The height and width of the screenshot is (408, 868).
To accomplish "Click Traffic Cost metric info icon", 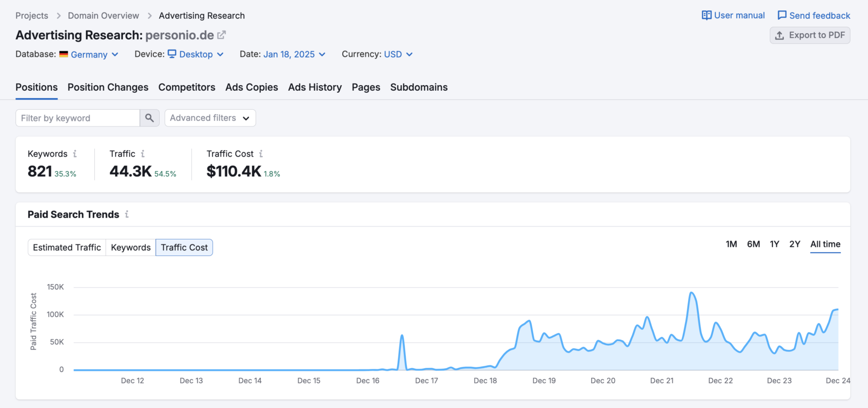I will click(261, 154).
